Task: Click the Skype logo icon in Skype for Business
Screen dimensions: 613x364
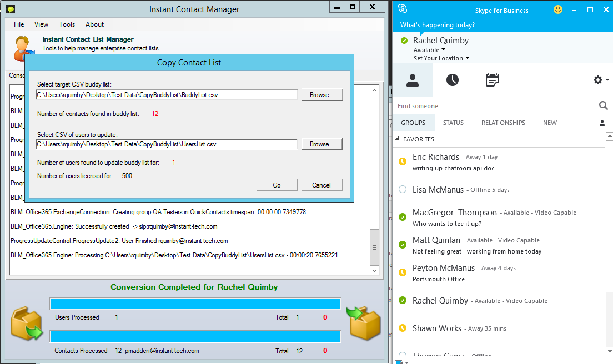Action: click(x=403, y=8)
